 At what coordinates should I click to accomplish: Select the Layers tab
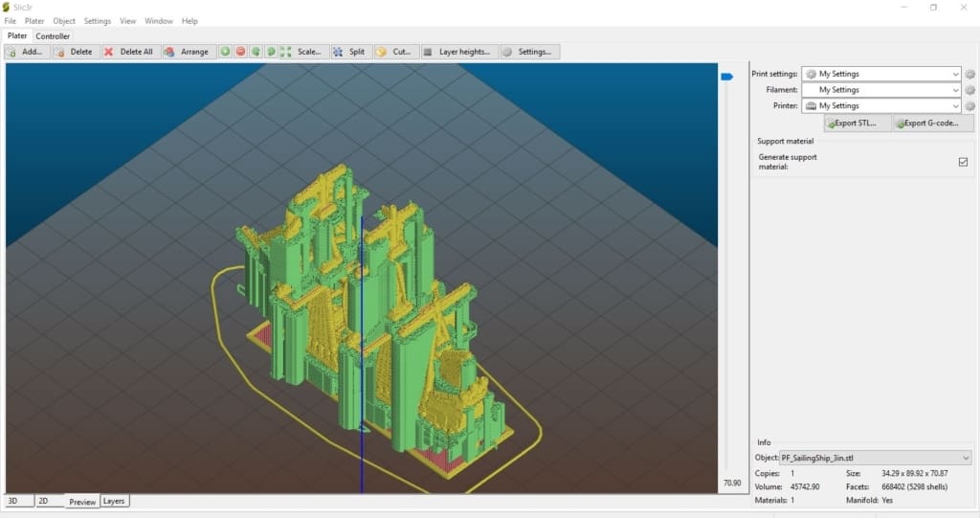point(114,501)
